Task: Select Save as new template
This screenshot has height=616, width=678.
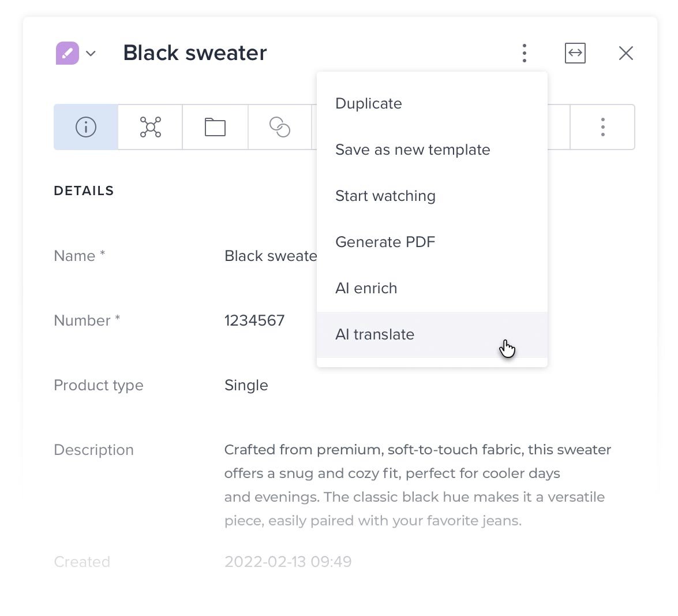Action: [413, 150]
